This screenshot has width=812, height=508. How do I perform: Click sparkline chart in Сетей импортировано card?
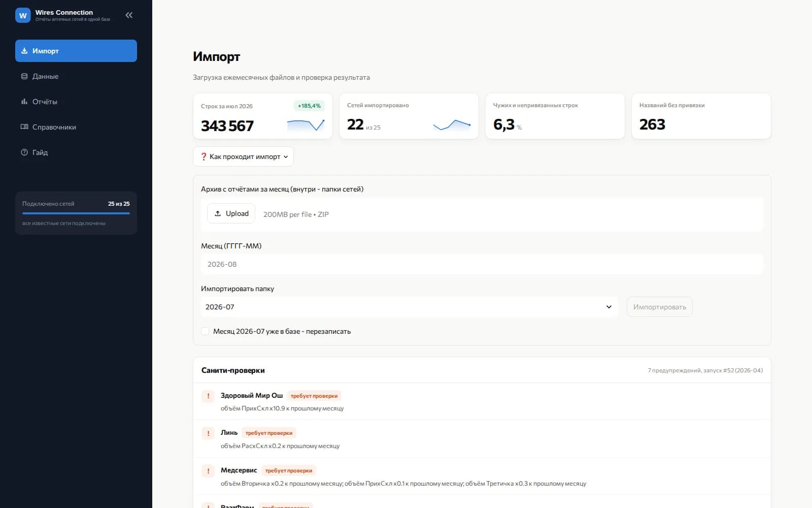[x=452, y=125]
